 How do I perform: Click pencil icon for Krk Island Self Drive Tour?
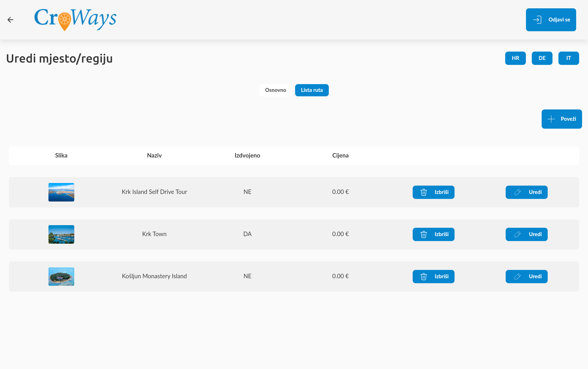517,192
